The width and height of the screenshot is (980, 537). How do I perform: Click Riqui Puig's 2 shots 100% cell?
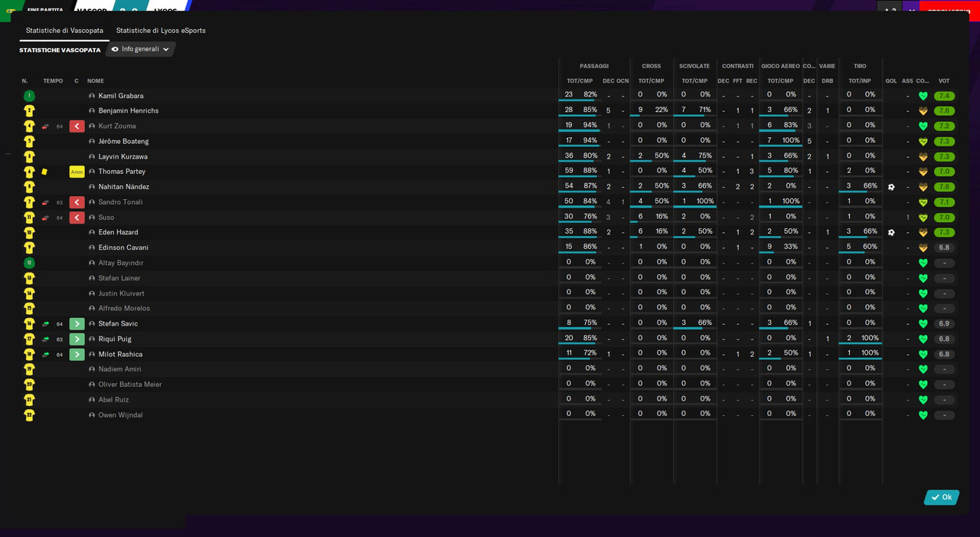click(x=861, y=339)
